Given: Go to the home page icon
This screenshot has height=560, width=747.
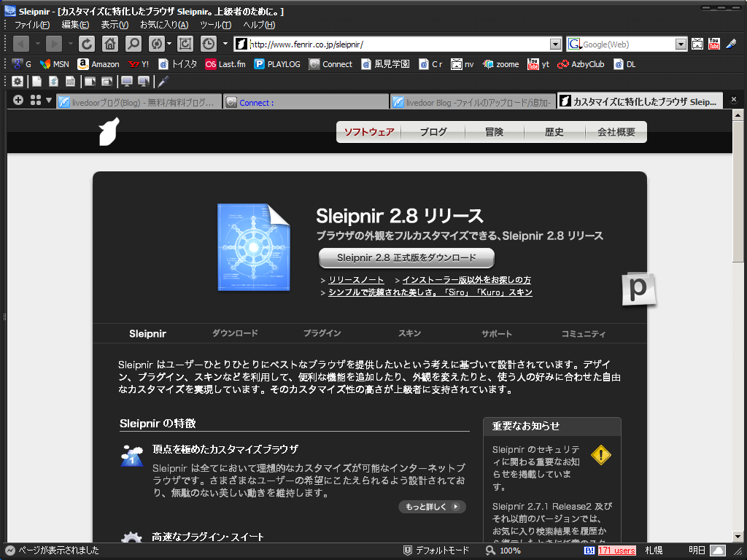Looking at the screenshot, I should (110, 44).
